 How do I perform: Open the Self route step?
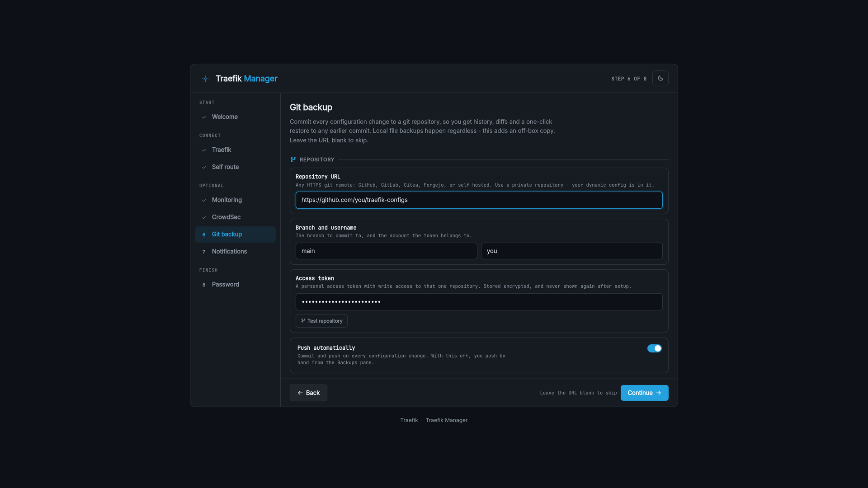(235, 167)
